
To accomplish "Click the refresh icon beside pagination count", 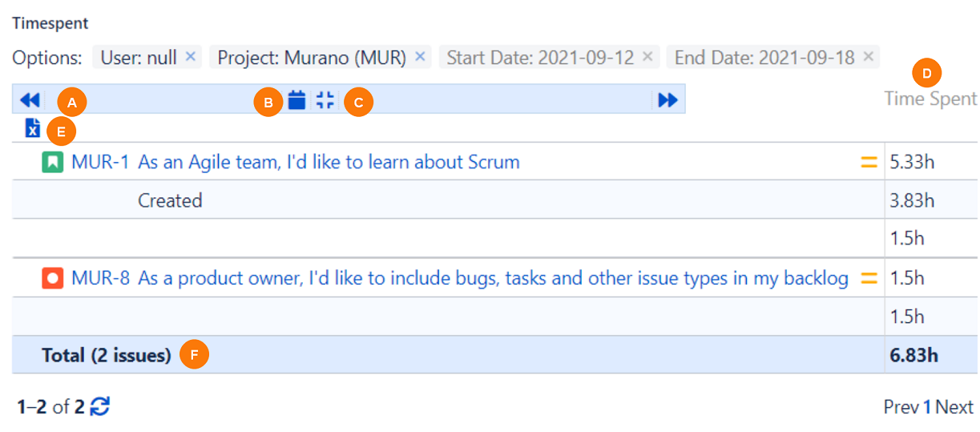I will [99, 406].
